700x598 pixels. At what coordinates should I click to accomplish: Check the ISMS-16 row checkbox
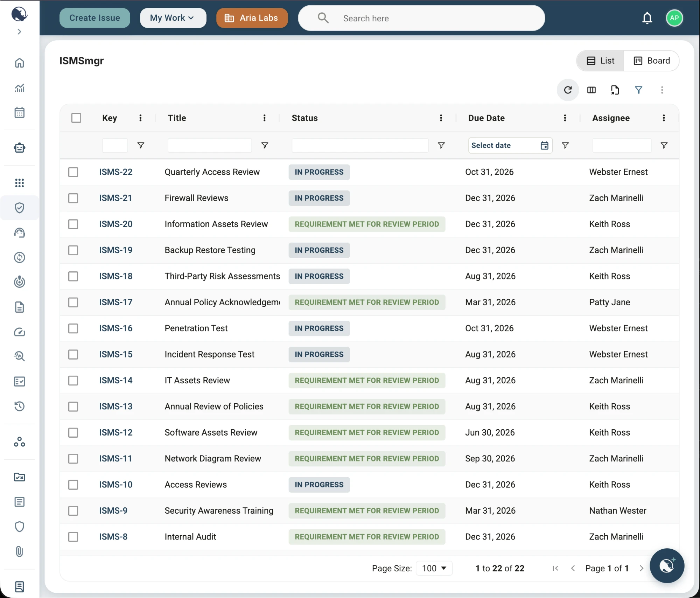(73, 328)
